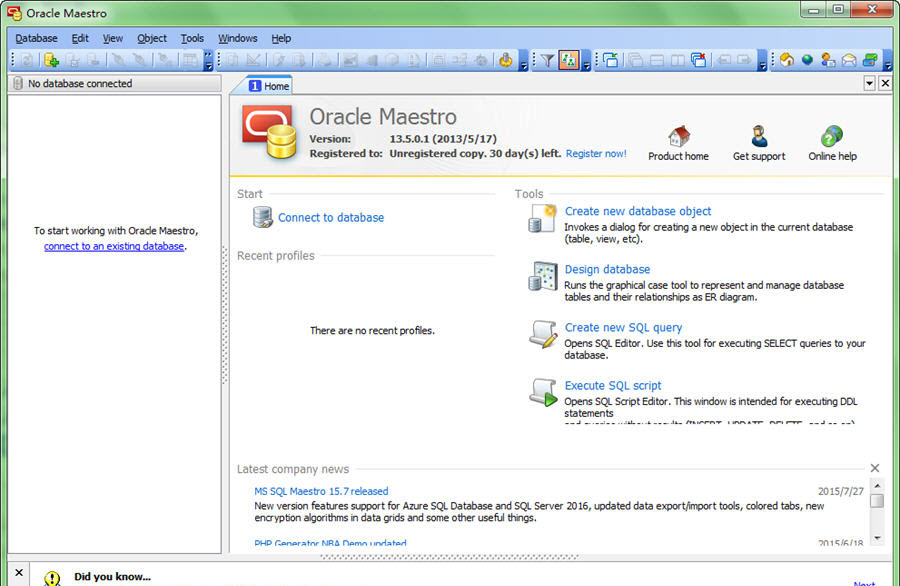Click the news scrollbar thumb
Viewport: 900px width, 586px height.
tap(877, 501)
